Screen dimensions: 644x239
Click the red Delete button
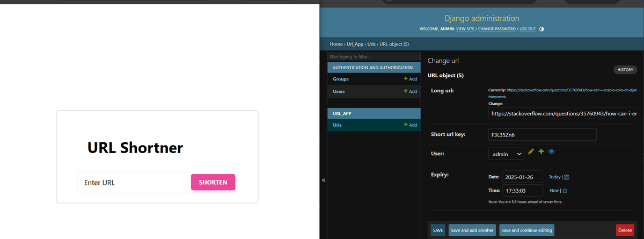tap(625, 230)
